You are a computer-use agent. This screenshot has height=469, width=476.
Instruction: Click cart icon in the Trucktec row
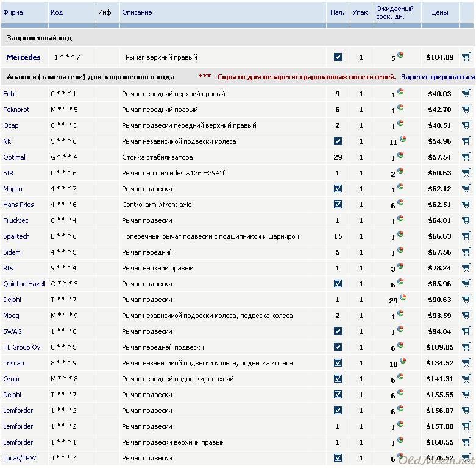pos(466,220)
